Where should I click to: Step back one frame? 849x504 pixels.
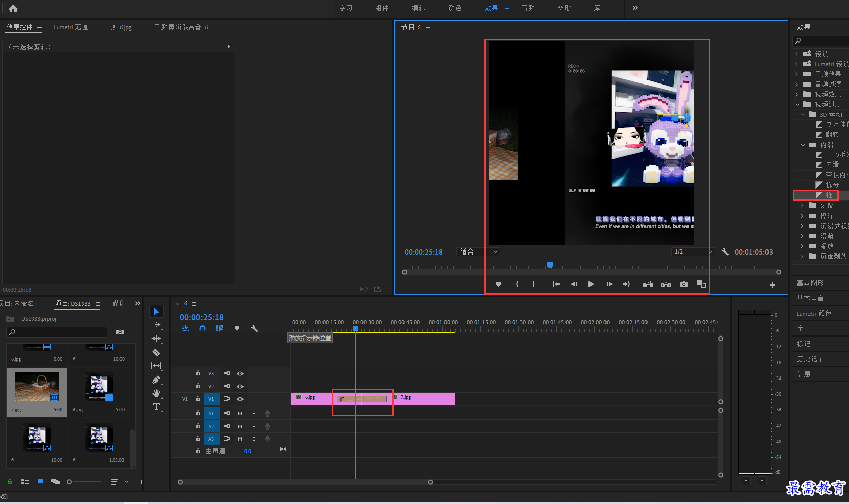click(574, 284)
